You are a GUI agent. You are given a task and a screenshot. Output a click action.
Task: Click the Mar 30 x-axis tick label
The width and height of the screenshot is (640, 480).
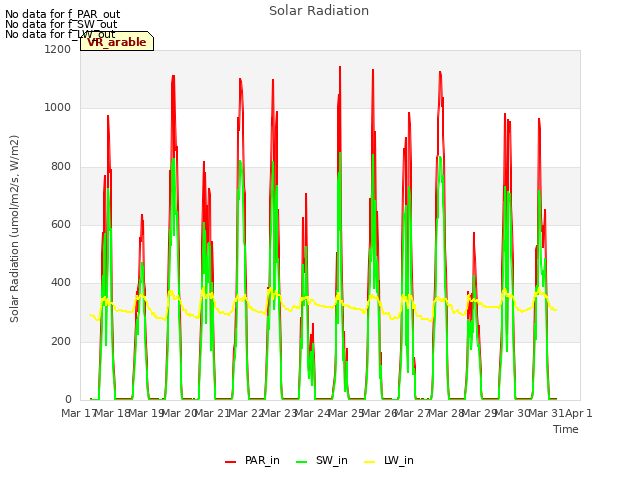pyautogui.click(x=512, y=413)
